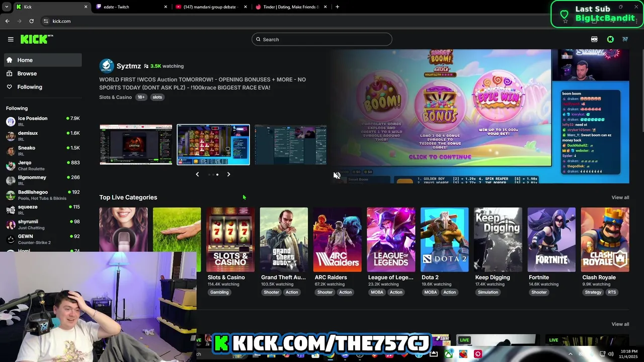Open the tab search dropdown
Screen dimensions: 644x362
click(x=7, y=7)
